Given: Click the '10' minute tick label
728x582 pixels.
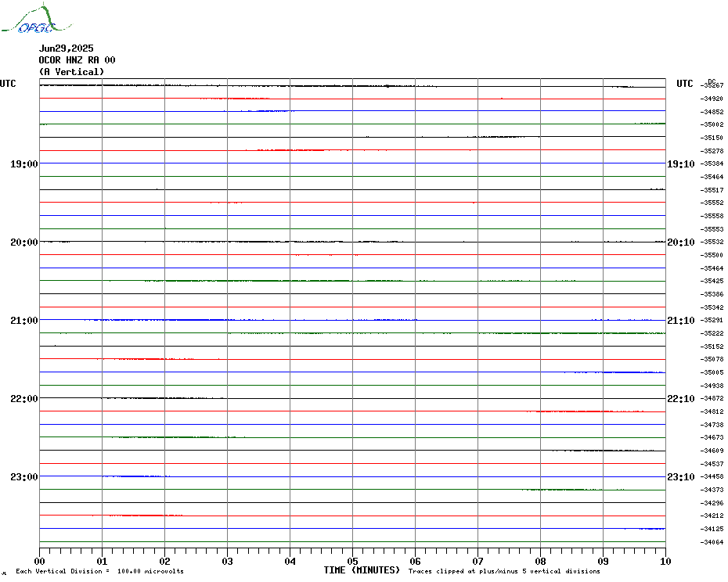Looking at the screenshot, I should 665,561.
